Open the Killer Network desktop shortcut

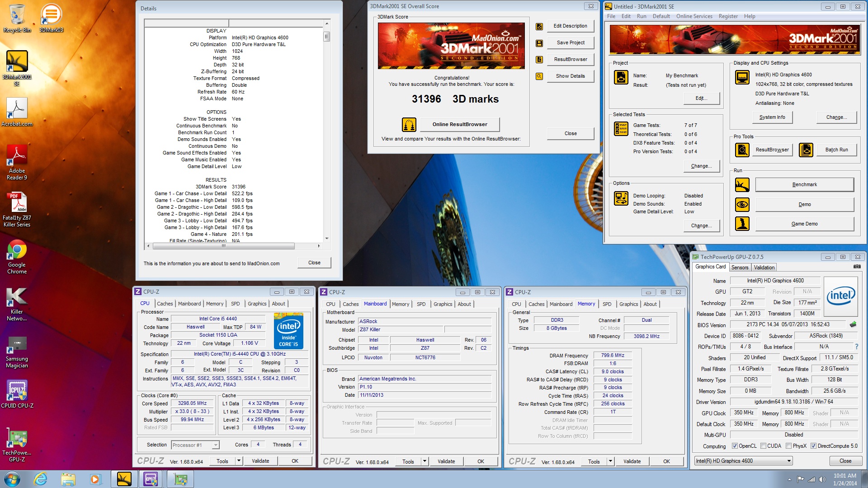(x=17, y=304)
